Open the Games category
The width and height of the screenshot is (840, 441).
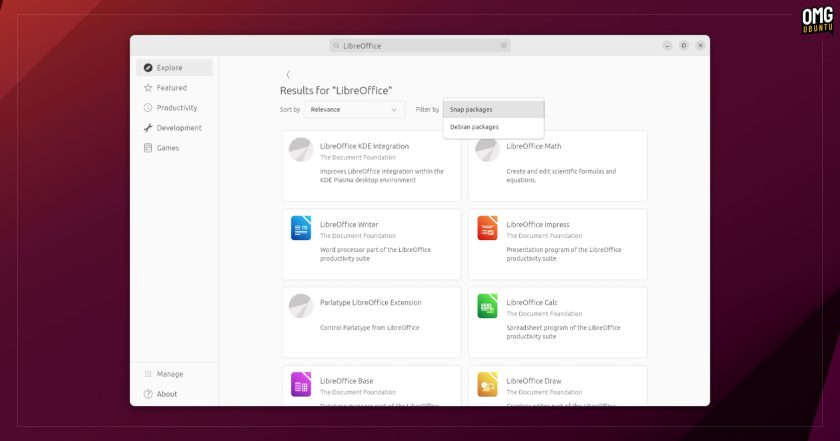click(174, 148)
